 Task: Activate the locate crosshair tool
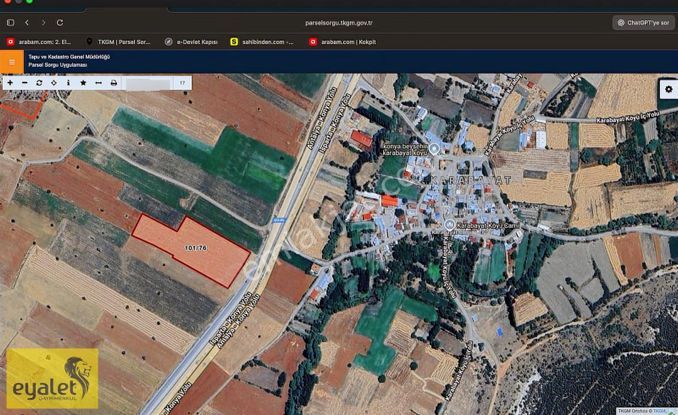pos(53,83)
